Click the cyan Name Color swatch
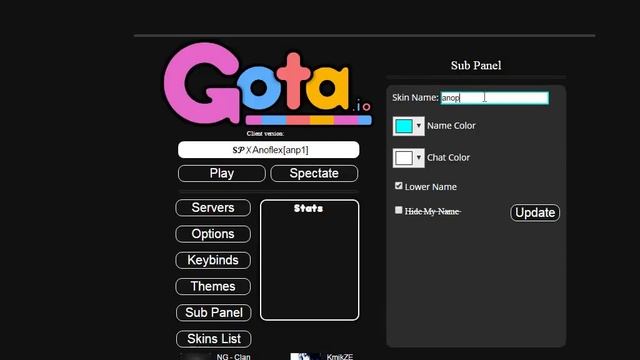640x360 pixels. pyautogui.click(x=404, y=126)
